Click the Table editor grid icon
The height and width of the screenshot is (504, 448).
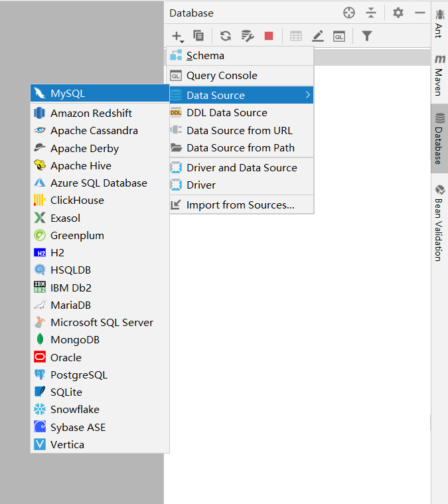295,36
